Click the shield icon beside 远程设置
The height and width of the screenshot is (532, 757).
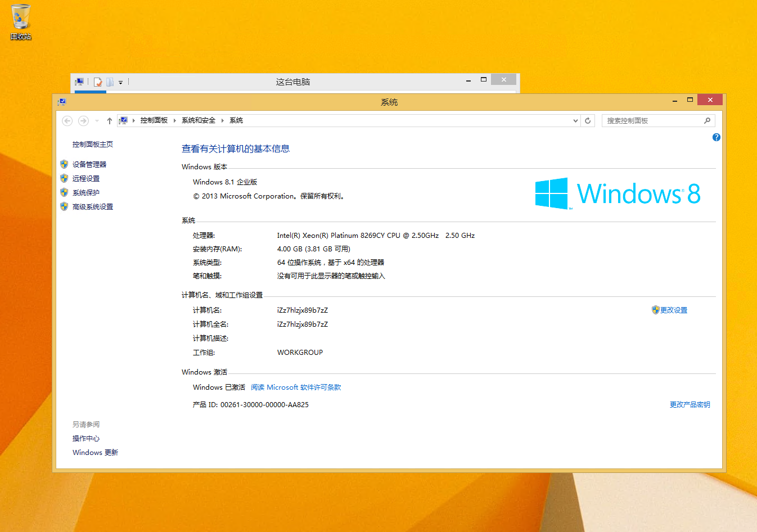[64, 178]
